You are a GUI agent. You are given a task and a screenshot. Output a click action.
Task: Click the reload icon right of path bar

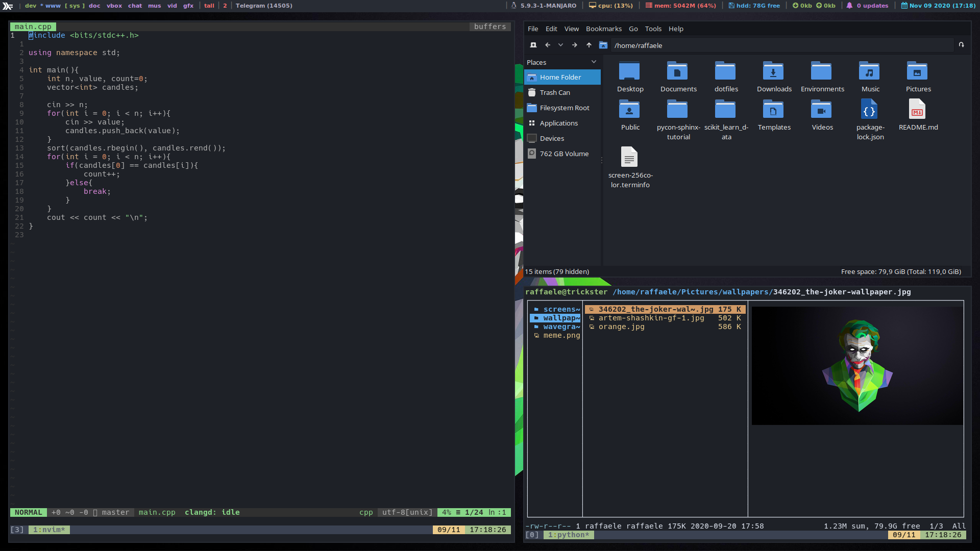[961, 45]
